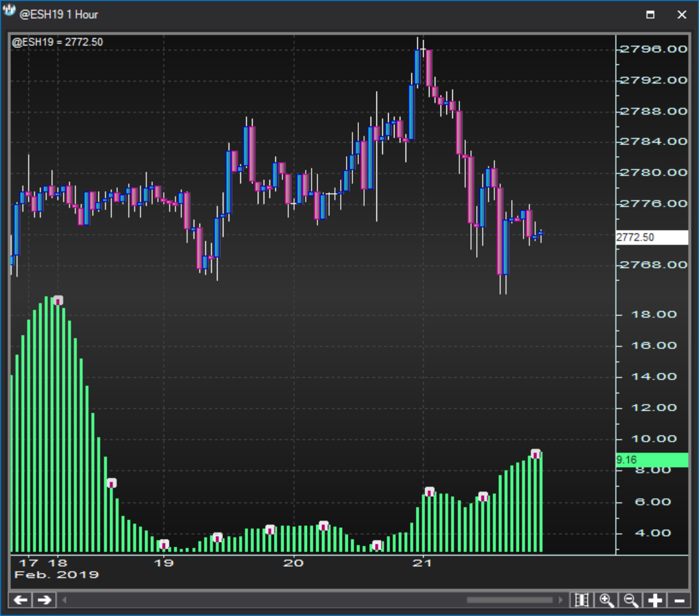699x616 pixels.
Task: Click the horizontal scrollbar right arrow
Action: click(x=560, y=600)
